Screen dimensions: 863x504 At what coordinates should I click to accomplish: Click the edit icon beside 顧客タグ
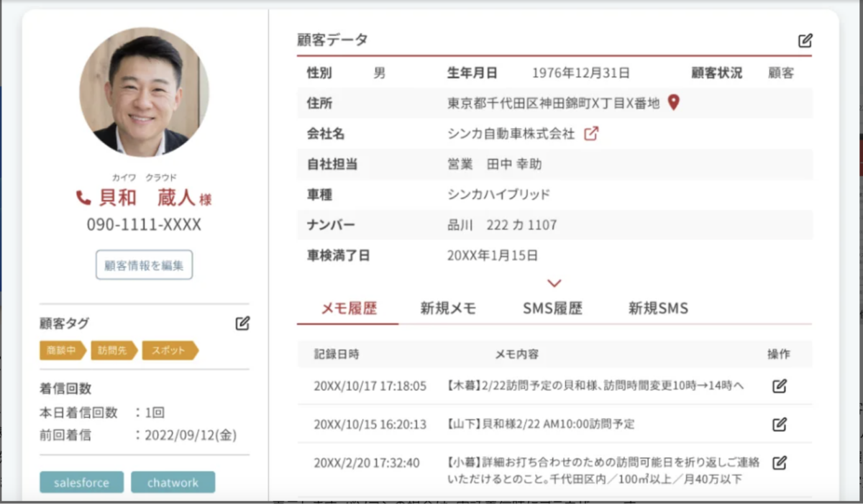coord(242,324)
